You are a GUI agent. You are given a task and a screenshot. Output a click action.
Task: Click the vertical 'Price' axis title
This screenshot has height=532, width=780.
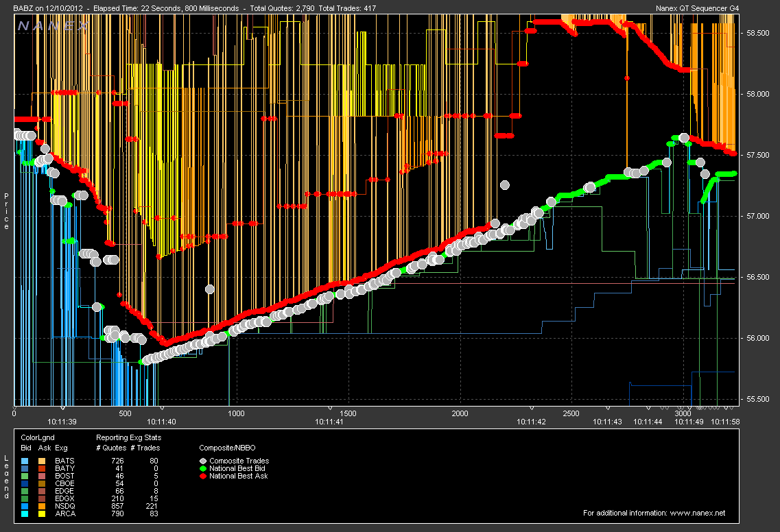[6, 211]
